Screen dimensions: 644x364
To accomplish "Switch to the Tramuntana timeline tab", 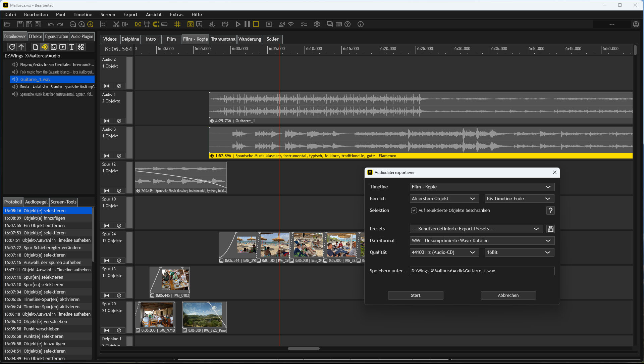I will click(x=223, y=39).
